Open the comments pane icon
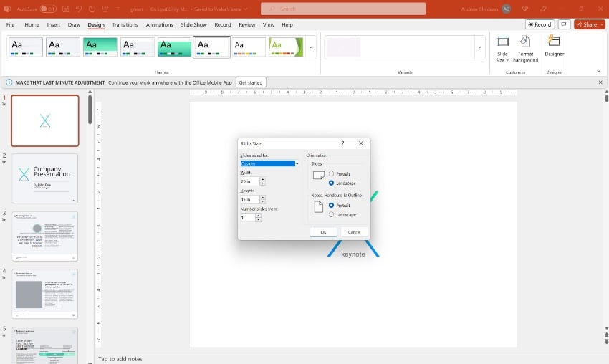The height and width of the screenshot is (364, 609). click(564, 24)
